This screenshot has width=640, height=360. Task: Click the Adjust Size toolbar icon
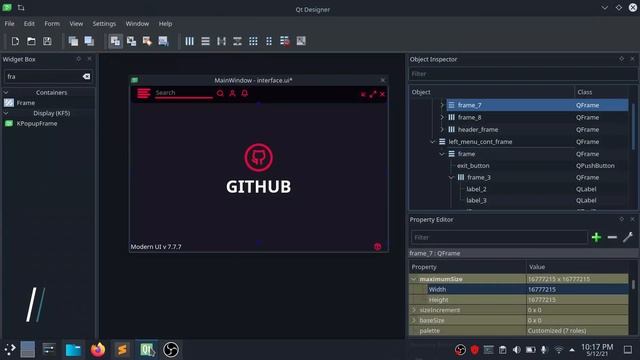pyautogui.click(x=301, y=41)
